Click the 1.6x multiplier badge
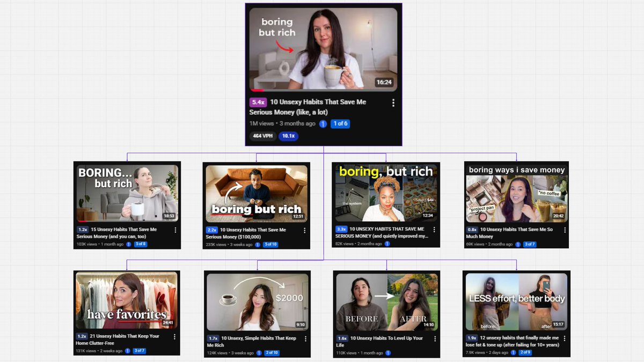The width and height of the screenshot is (644, 362). coord(341,338)
